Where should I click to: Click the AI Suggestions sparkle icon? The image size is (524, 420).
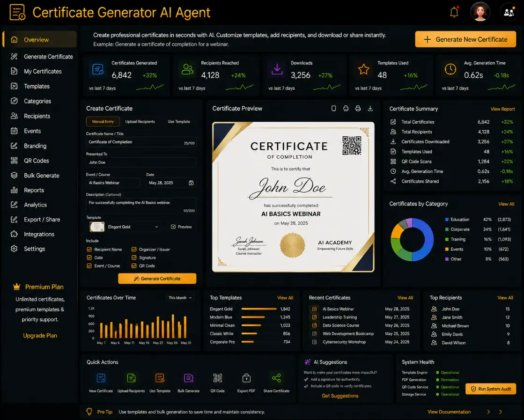point(308,362)
